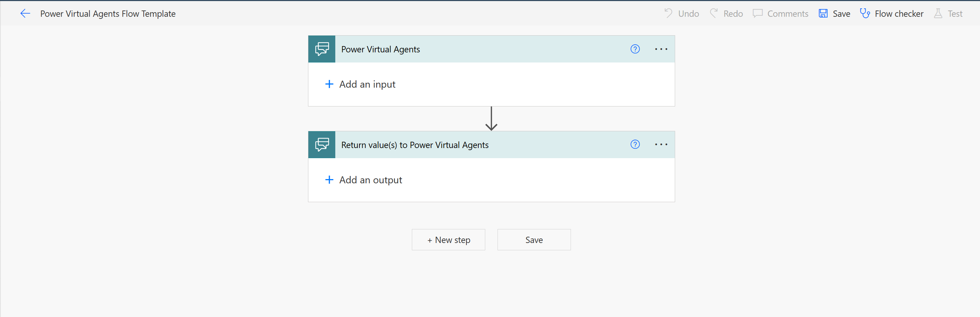The height and width of the screenshot is (317, 980).
Task: Save the flow from the top toolbar
Action: tap(834, 14)
